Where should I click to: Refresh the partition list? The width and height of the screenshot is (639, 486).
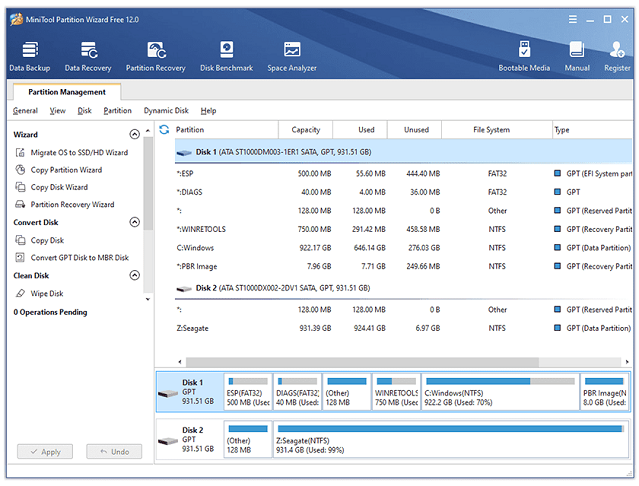click(x=164, y=130)
